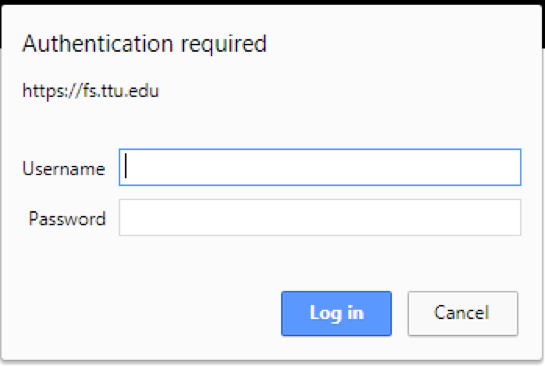Select the Username label text
Image resolution: width=545 pixels, height=366 pixels.
pos(64,169)
